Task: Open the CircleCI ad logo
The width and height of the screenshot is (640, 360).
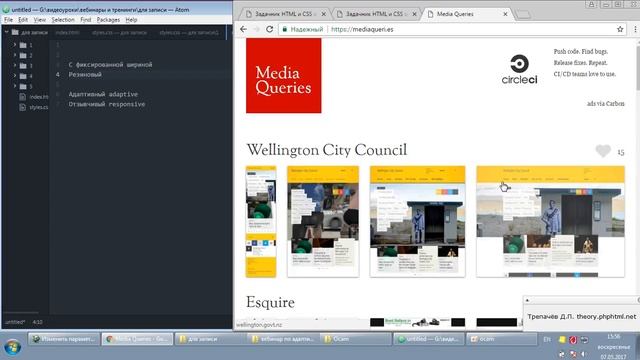Action: pyautogui.click(x=519, y=69)
